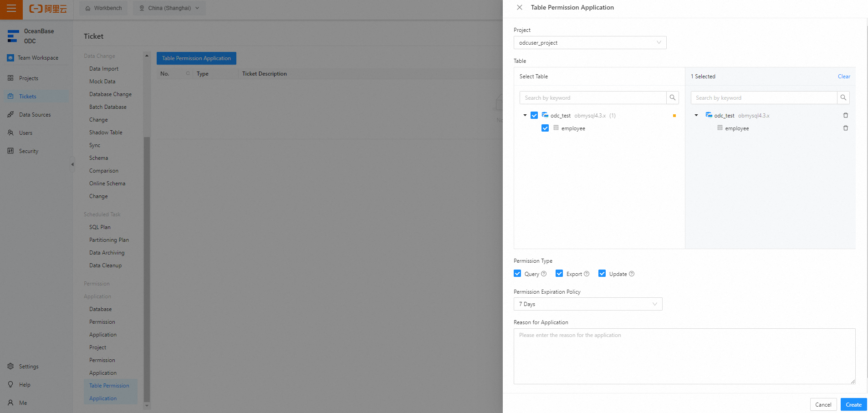Focus the Select Table keyword search field
This screenshot has height=413, width=868.
(x=593, y=98)
